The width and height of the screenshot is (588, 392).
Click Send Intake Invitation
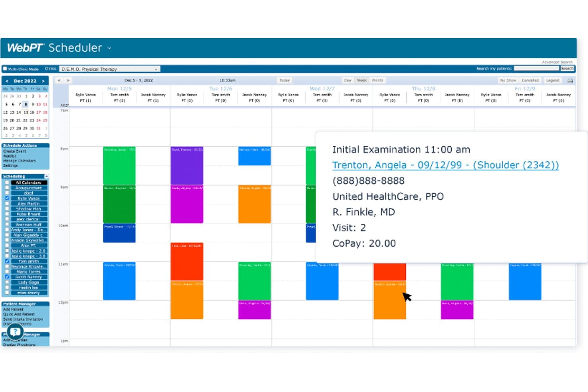tap(23, 319)
